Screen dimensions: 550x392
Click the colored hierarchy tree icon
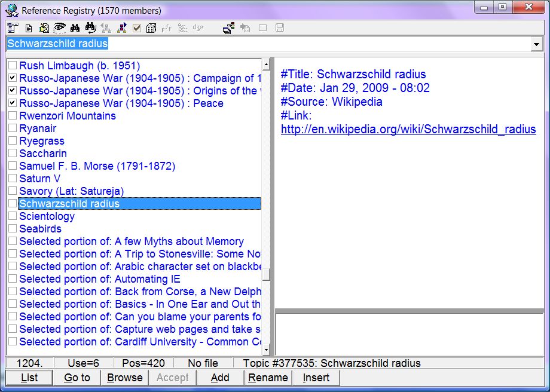(122, 28)
